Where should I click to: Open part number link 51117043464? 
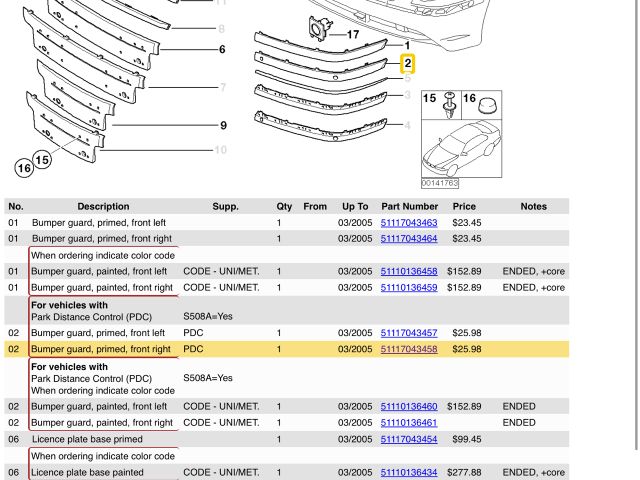tap(409, 239)
